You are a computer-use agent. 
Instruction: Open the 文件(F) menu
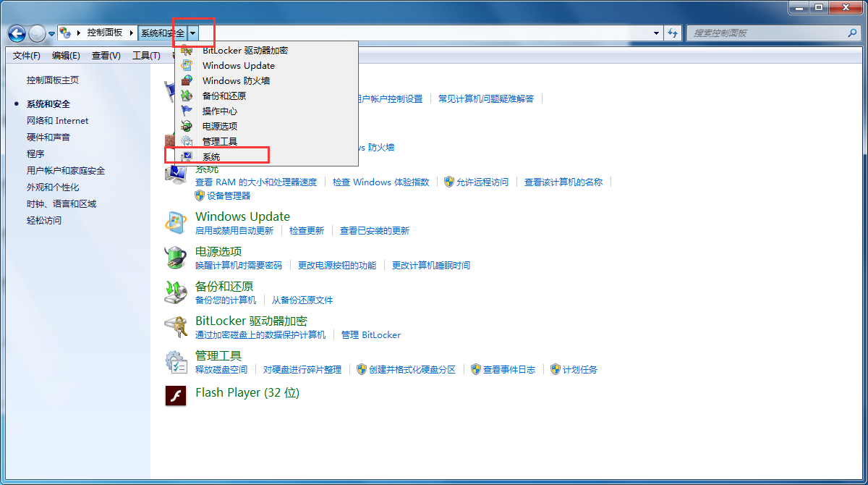27,56
